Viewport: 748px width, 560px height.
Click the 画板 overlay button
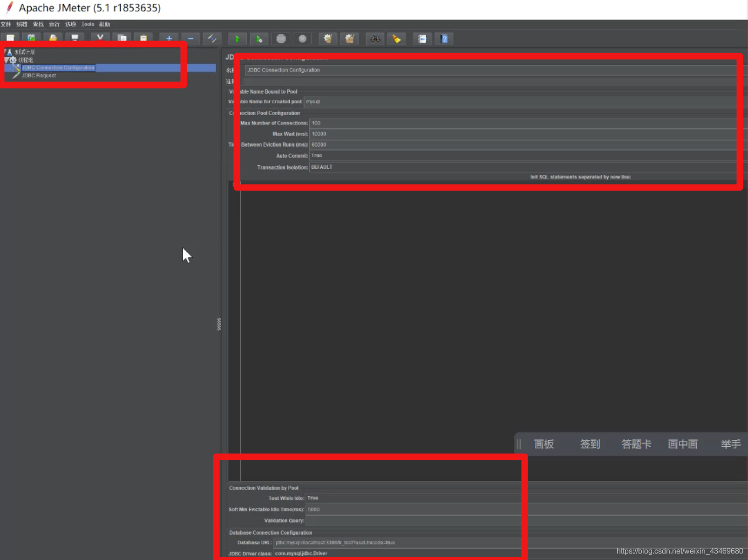(x=544, y=444)
